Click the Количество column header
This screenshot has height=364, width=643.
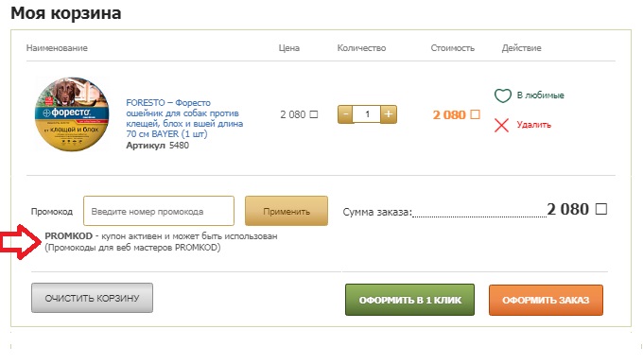[x=361, y=48]
